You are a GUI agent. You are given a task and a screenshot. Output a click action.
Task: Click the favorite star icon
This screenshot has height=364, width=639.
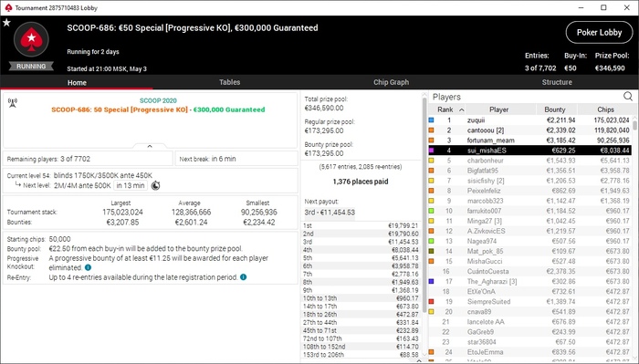6,23
